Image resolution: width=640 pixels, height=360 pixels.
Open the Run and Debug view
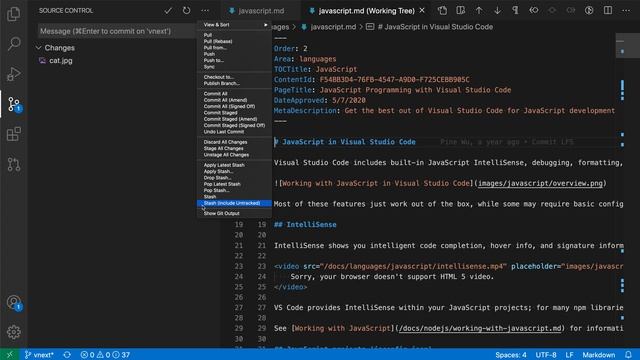pos(13,74)
